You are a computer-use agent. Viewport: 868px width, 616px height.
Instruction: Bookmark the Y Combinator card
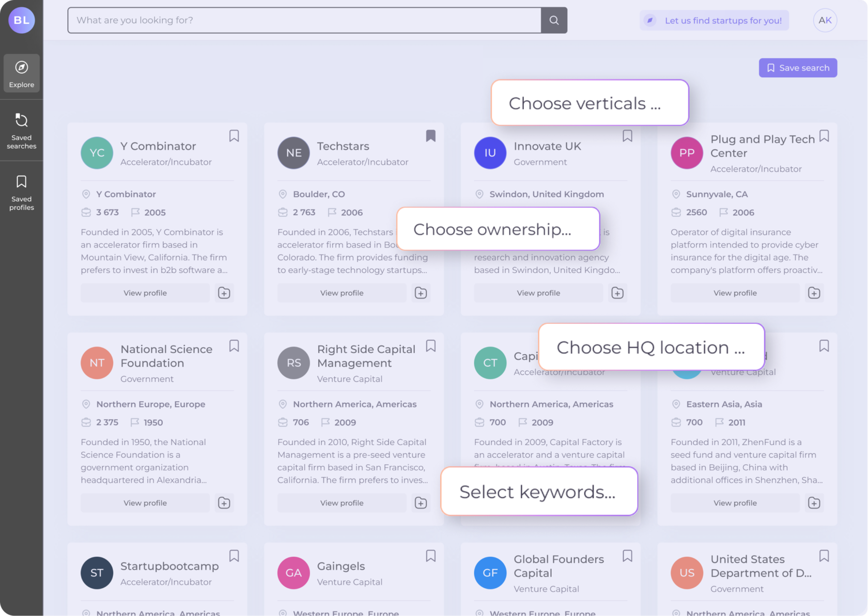tap(234, 136)
